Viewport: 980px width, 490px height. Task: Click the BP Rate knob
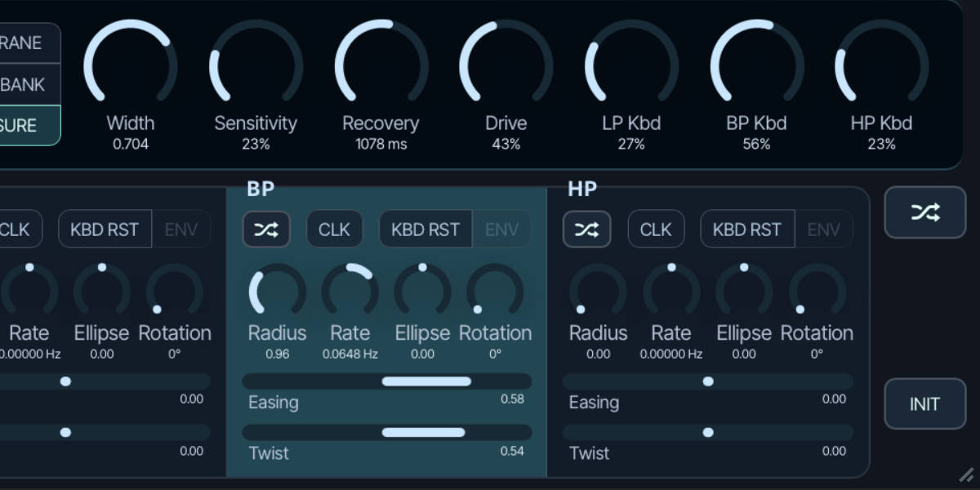[x=350, y=291]
